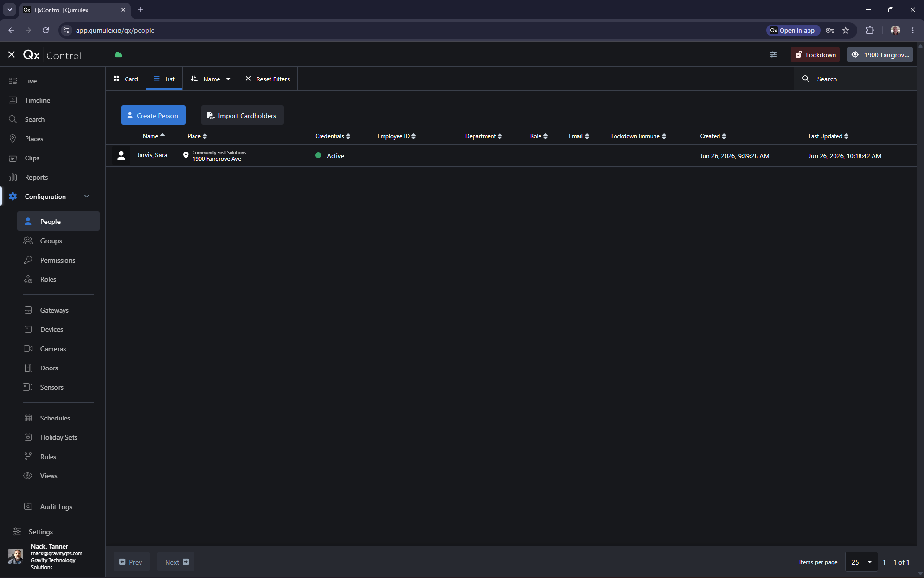Open Cameras in the sidebar
924x578 pixels.
[x=53, y=349]
